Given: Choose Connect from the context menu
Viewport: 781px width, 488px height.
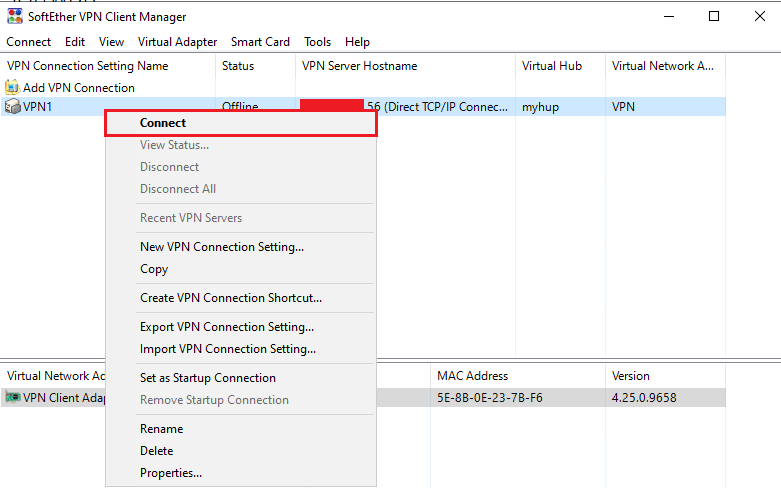Looking at the screenshot, I should tap(241, 123).
